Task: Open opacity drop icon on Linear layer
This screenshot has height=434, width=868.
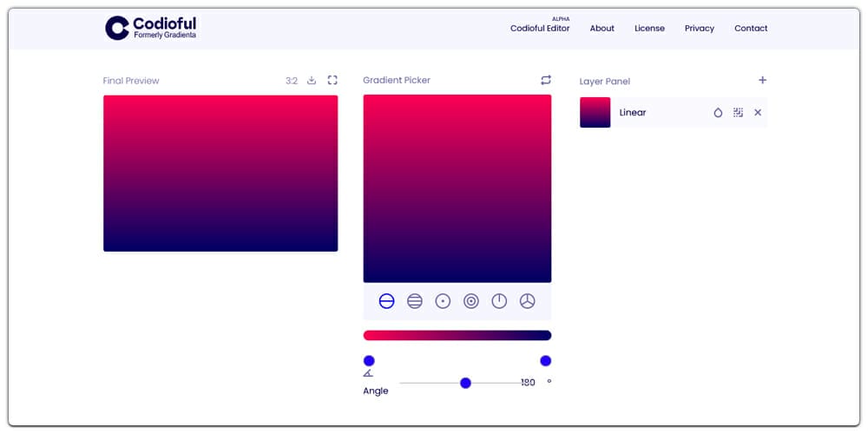Action: pos(718,113)
